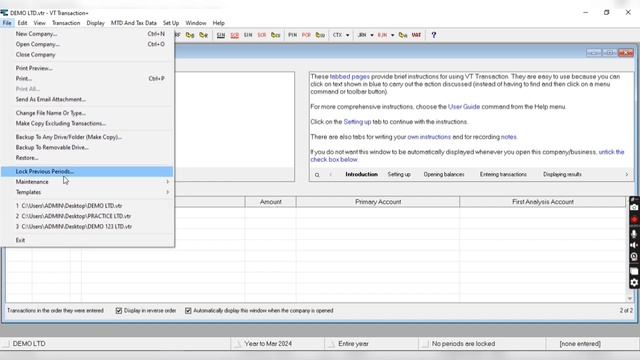Choose Make Copy Excluding Transactions

[87, 123]
